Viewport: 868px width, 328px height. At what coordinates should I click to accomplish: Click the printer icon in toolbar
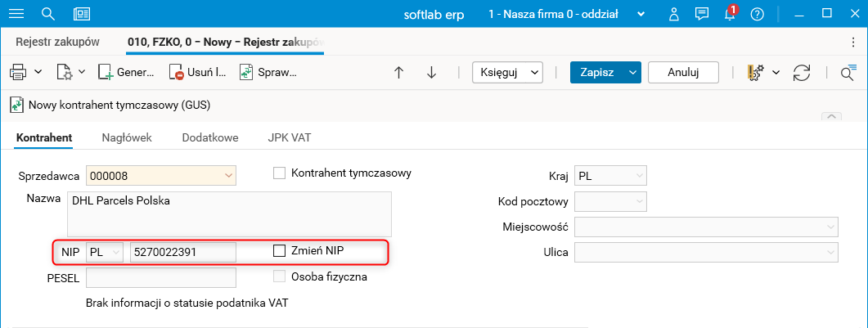[x=19, y=72]
